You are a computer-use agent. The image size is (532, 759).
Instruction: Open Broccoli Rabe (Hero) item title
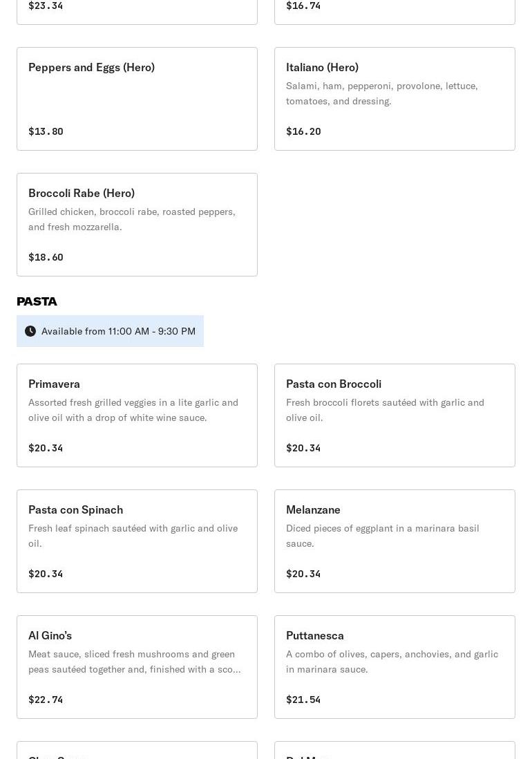click(x=82, y=193)
